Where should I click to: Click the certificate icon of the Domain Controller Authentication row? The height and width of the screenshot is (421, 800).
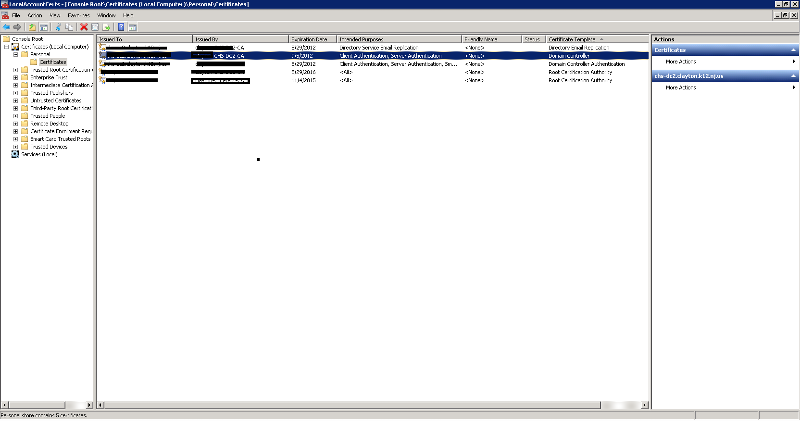(103, 64)
